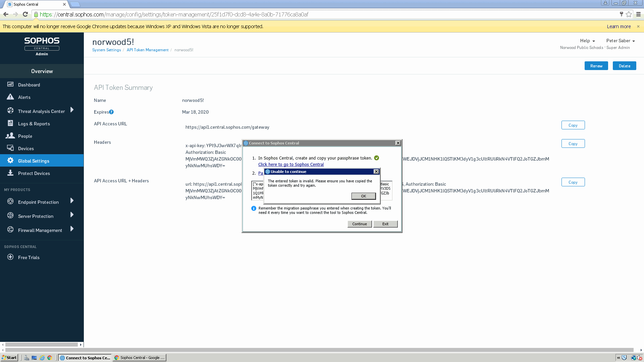The image size is (644, 362).
Task: Click the Free Trials plus icon
Action: tap(10, 257)
